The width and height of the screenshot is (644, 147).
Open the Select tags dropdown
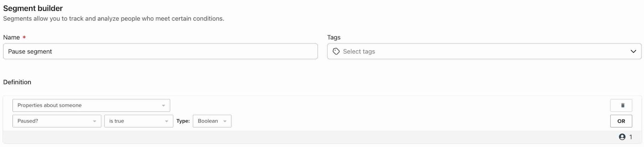[484, 51]
